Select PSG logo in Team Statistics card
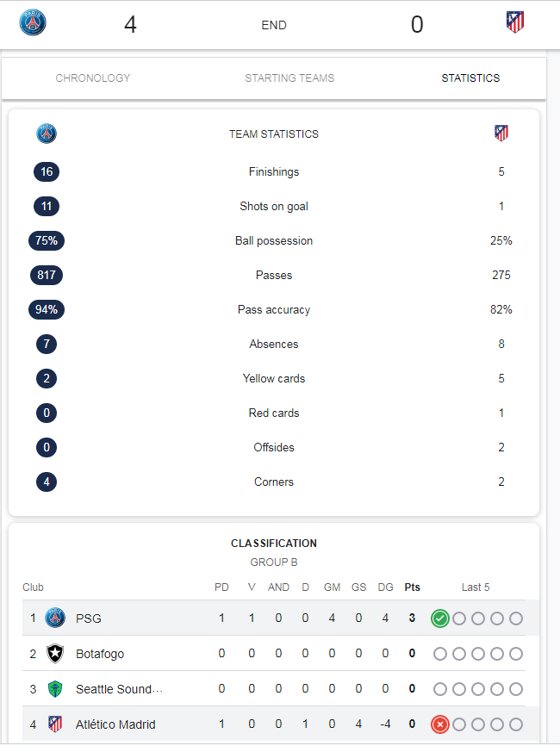The width and height of the screenshot is (560, 752). [47, 134]
